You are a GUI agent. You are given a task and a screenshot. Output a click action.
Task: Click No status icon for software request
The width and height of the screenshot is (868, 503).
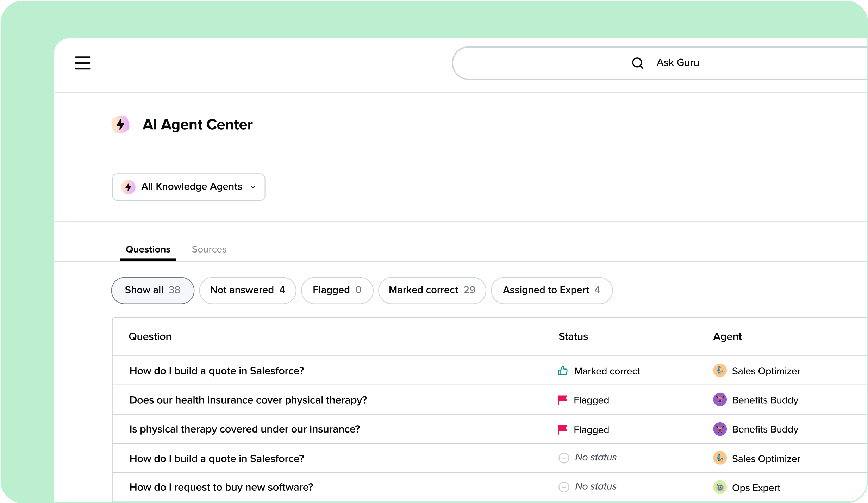pyautogui.click(x=564, y=487)
